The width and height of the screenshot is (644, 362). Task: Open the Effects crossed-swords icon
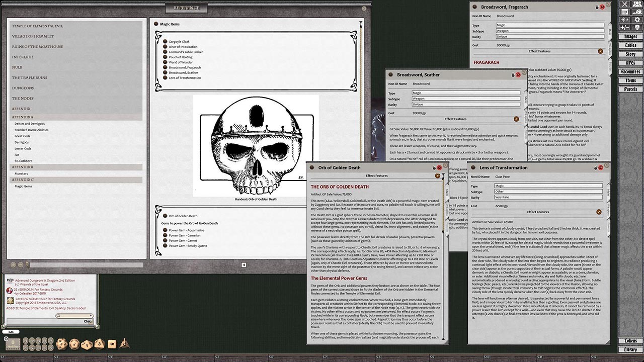pos(625,4)
